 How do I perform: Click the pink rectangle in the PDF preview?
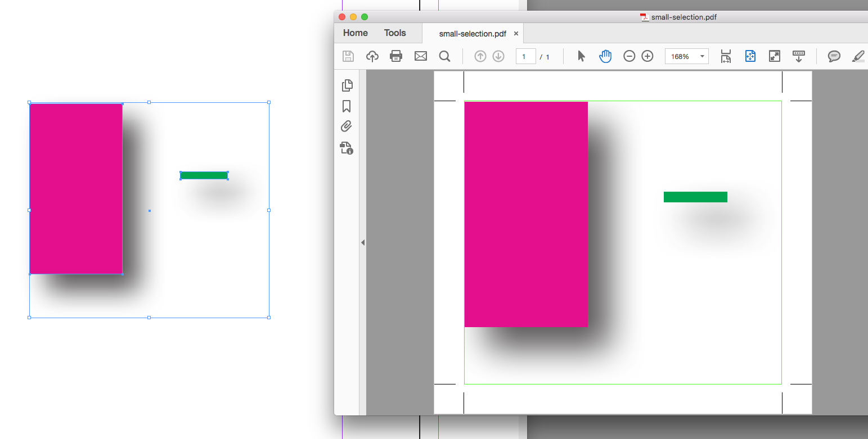pyautogui.click(x=526, y=214)
